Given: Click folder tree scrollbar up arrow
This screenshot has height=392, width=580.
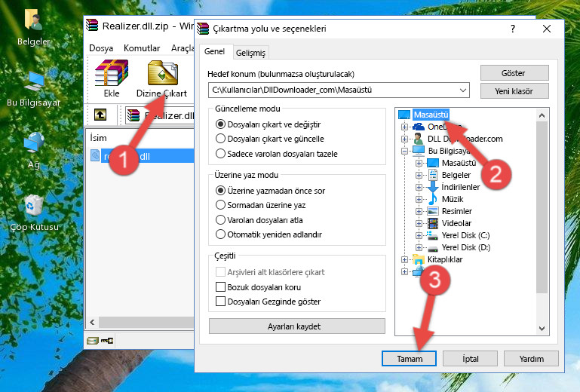Looking at the screenshot, I should [x=542, y=116].
